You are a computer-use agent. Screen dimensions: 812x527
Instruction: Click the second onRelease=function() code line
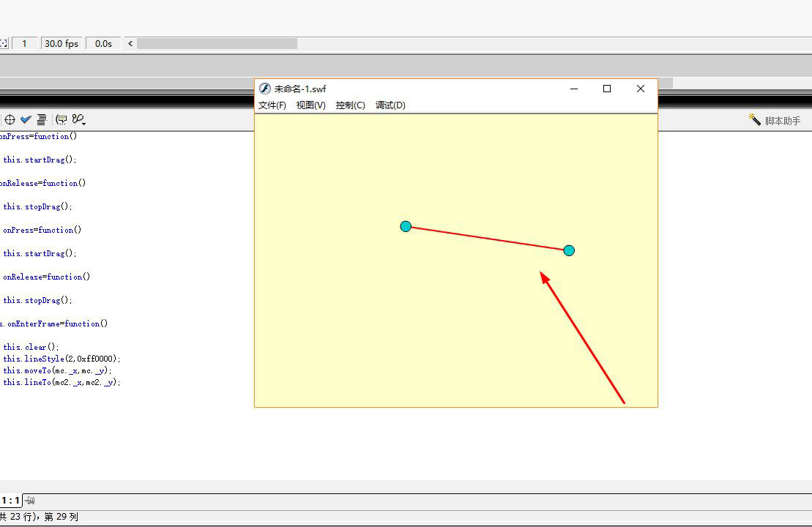tap(47, 277)
